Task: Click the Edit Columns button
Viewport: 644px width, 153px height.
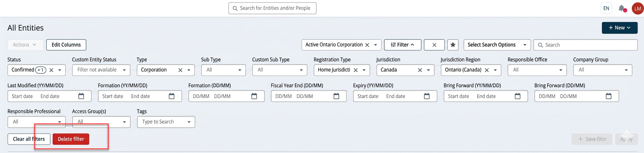Action: pyautogui.click(x=66, y=45)
